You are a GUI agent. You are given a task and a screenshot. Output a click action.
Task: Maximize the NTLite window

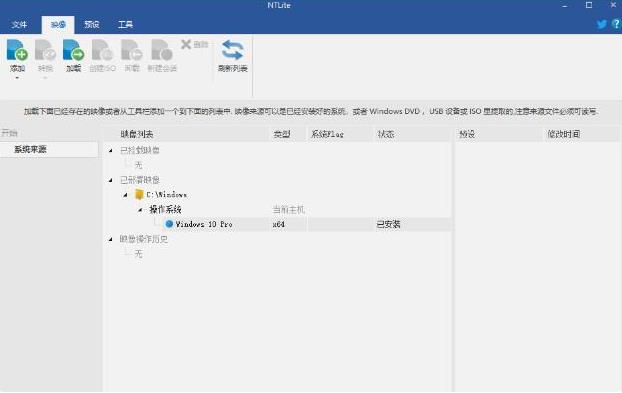(589, 5)
